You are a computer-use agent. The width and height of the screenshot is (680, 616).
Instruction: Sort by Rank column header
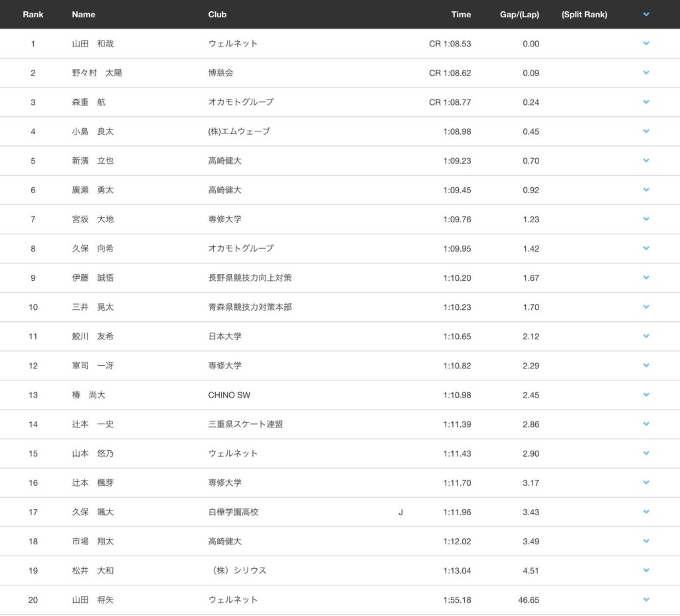click(33, 15)
